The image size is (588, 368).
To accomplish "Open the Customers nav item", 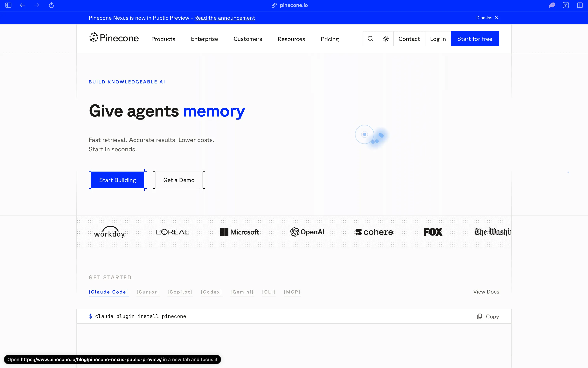I will [x=248, y=39].
